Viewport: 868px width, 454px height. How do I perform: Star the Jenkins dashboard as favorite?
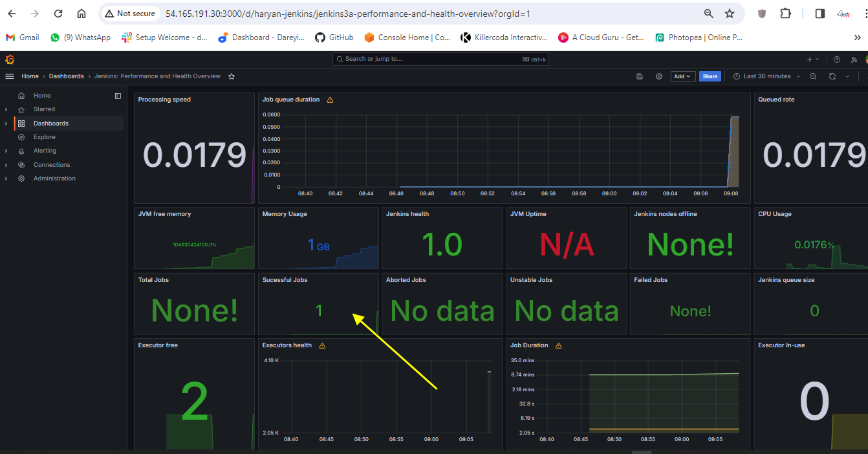pos(232,76)
